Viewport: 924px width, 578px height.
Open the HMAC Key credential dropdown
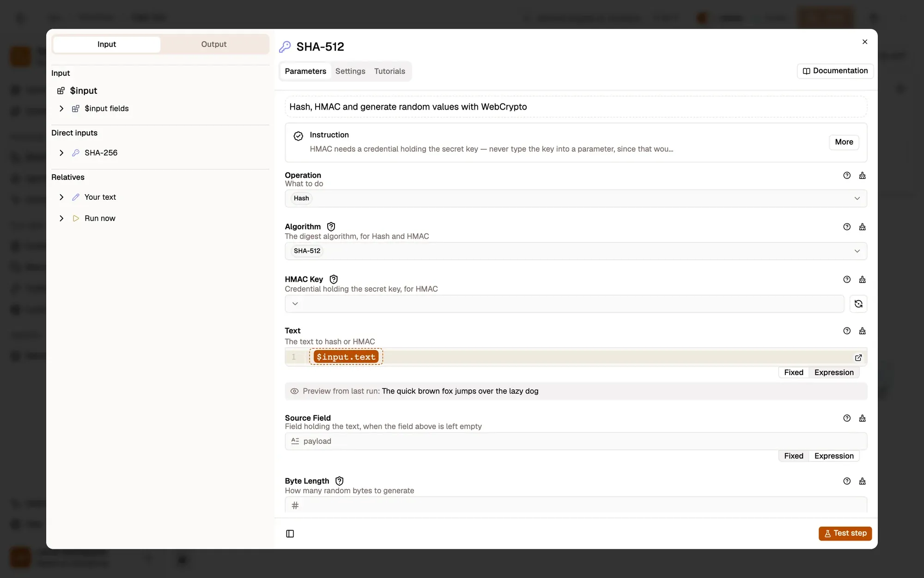pos(565,304)
